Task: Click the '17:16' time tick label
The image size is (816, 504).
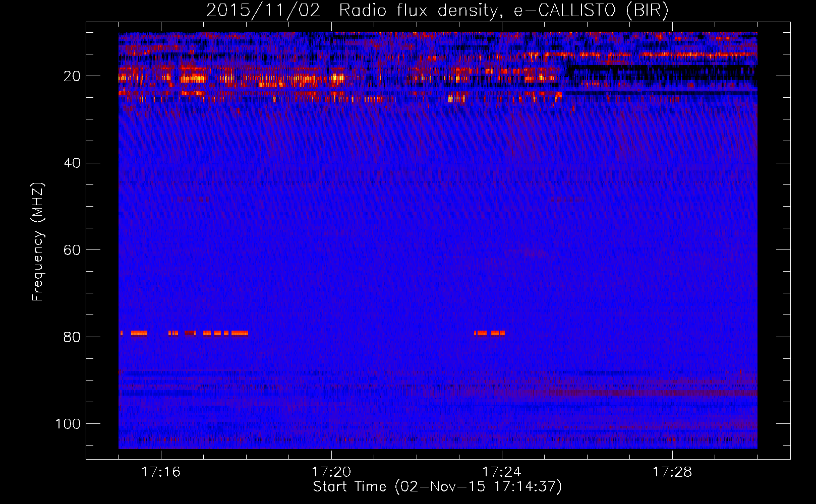Action: 161,472
